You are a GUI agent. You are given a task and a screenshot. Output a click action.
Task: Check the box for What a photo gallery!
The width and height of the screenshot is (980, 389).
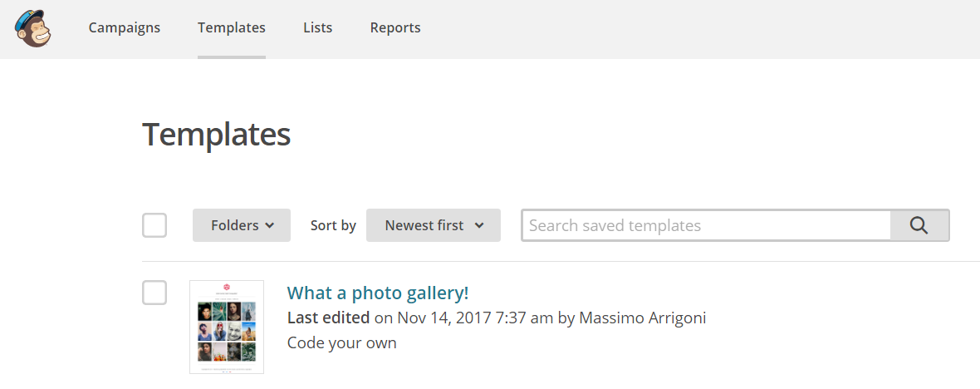point(154,293)
